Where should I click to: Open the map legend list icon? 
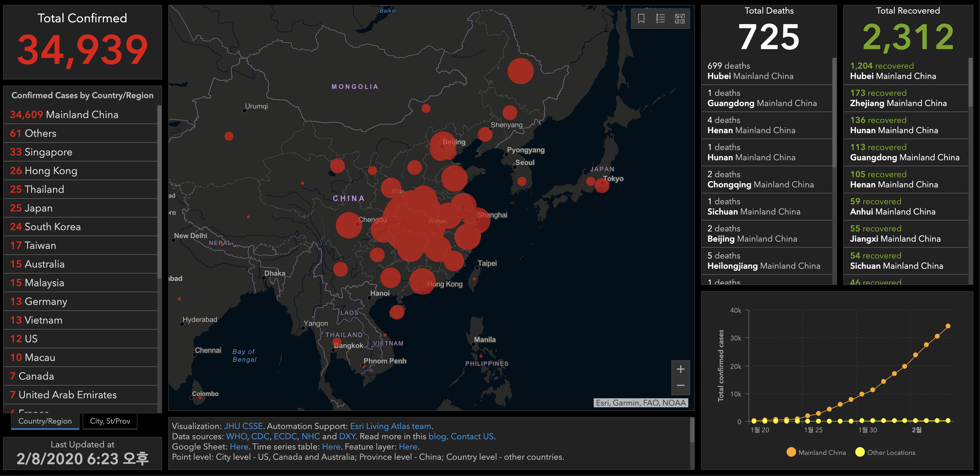[661, 19]
